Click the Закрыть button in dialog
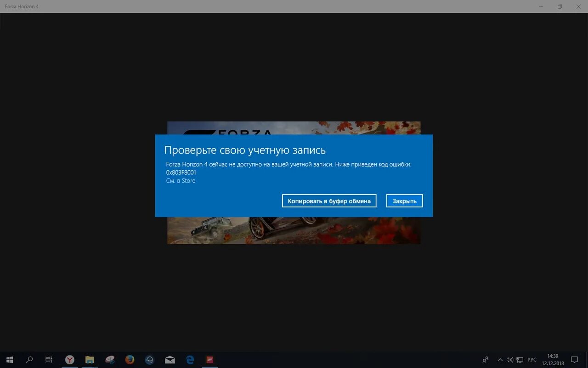The height and width of the screenshot is (368, 588). tap(404, 201)
